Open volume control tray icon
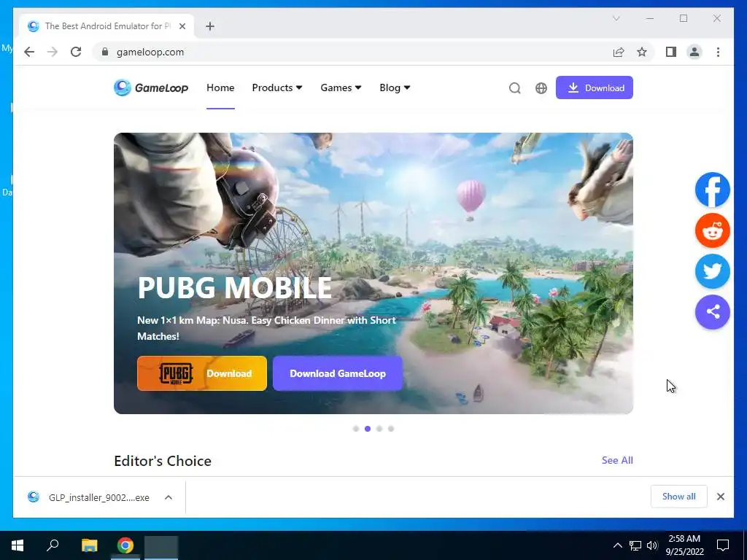This screenshot has height=560, width=747. (x=652, y=545)
